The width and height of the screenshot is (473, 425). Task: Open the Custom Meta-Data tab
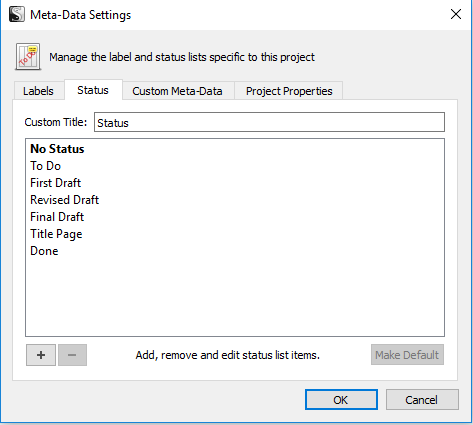tap(178, 91)
